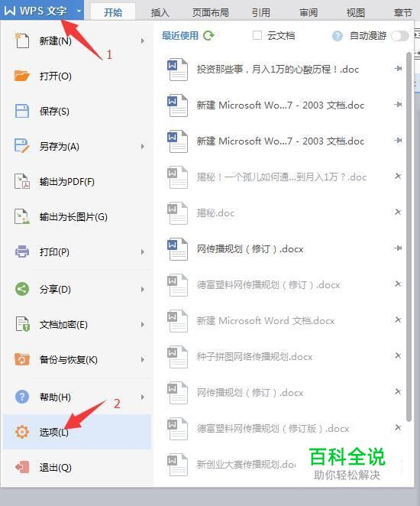Image resolution: width=420 pixels, height=506 pixels.
Task: Expand the 帮助(H) submenu arrow
Action: coord(143,397)
